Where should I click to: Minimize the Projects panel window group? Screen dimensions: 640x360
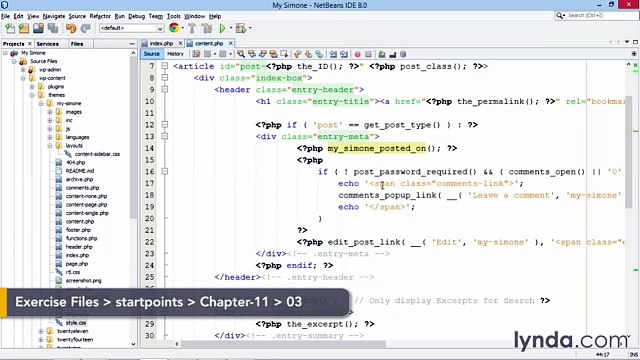click(132, 44)
